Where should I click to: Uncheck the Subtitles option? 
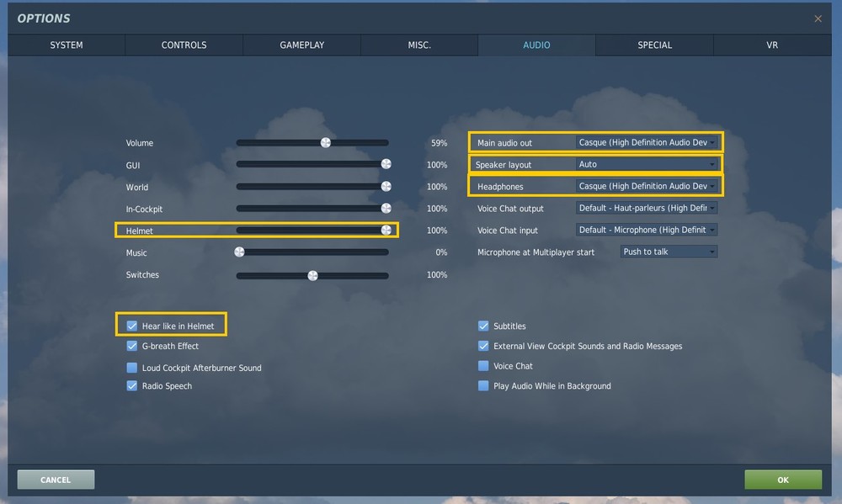[483, 325]
